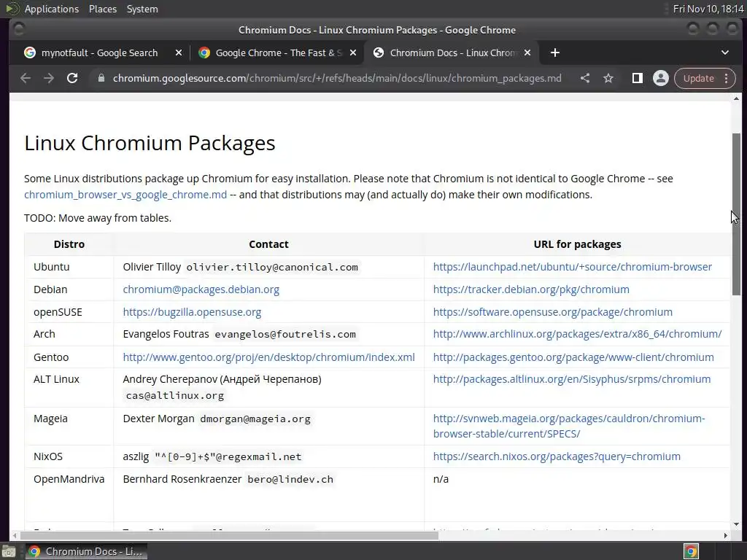Screen dimensions: 747x560
Task: Click chromium@packages.debian.org email link
Action: [x=201, y=289]
